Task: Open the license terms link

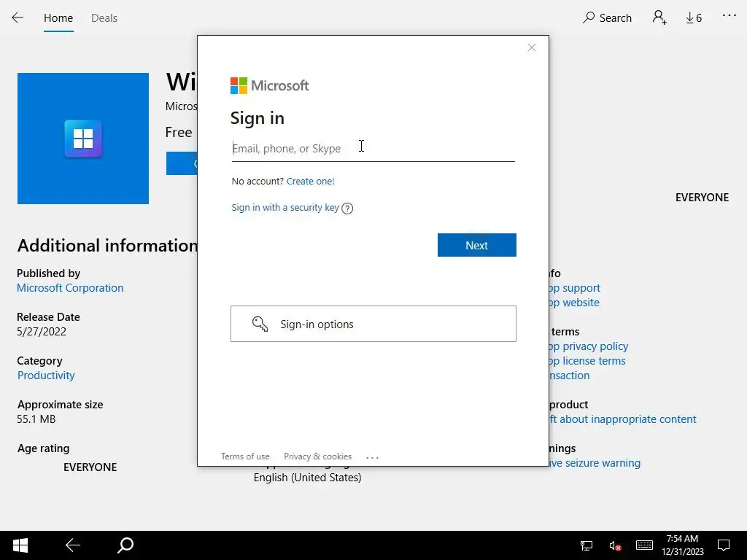Action: 587,361
